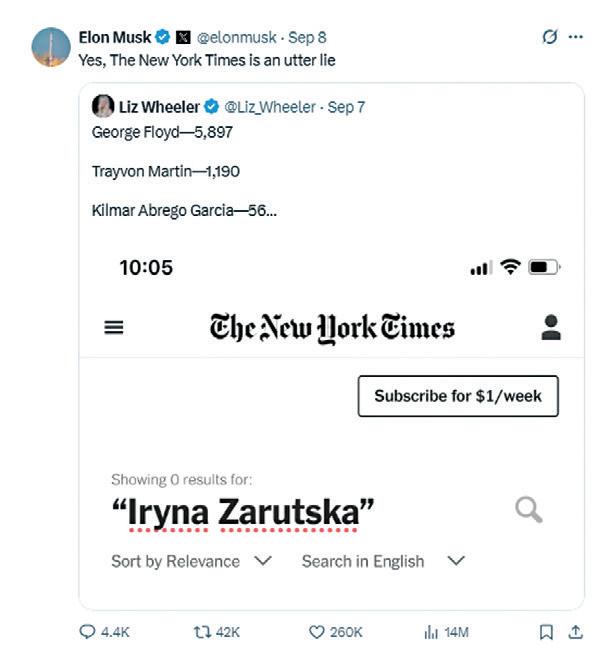Click the NYT account profile icon
The height and width of the screenshot is (654, 609).
click(x=550, y=327)
